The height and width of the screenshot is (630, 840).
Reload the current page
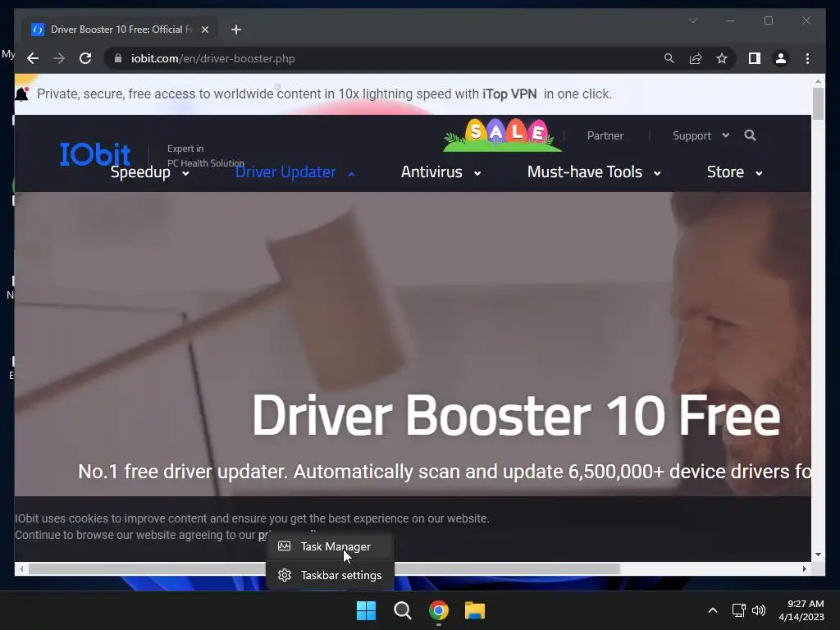tap(85, 58)
